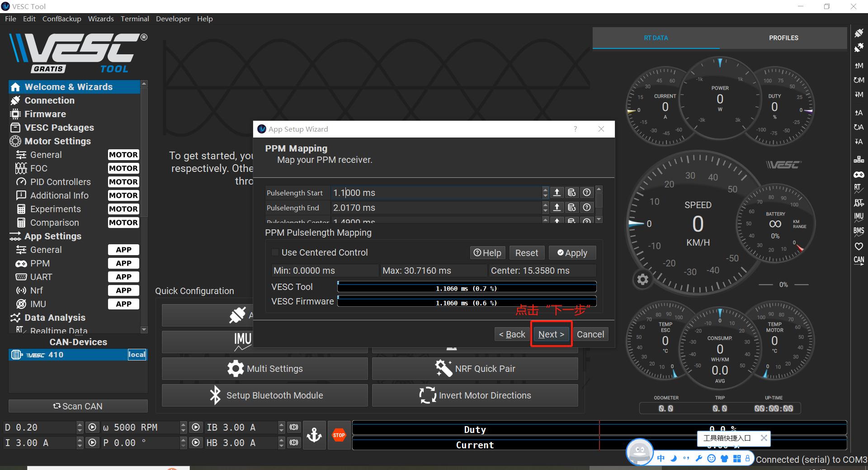The width and height of the screenshot is (868, 470).
Task: Open FOC motor settings in sidebar
Action: [38, 168]
